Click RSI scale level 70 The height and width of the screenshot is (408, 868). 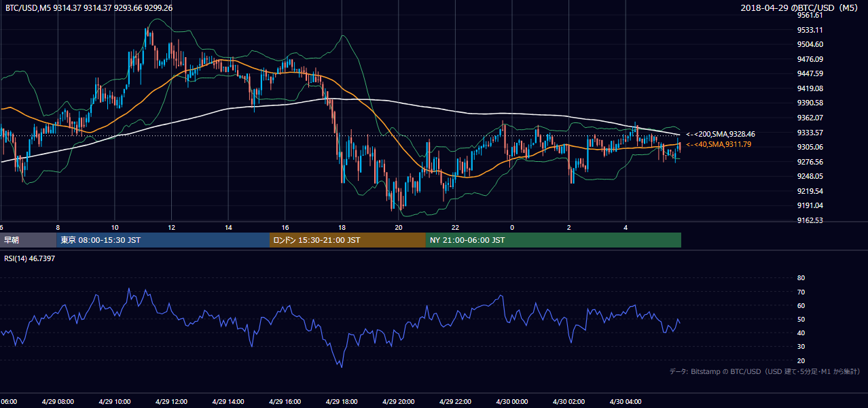pos(801,292)
